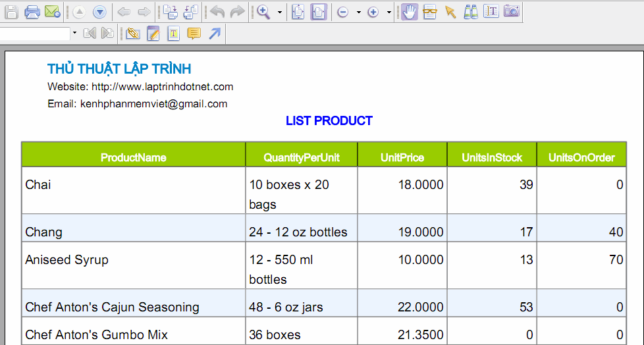
Task: Click the 21.3500 unit price
Action: [421, 334]
